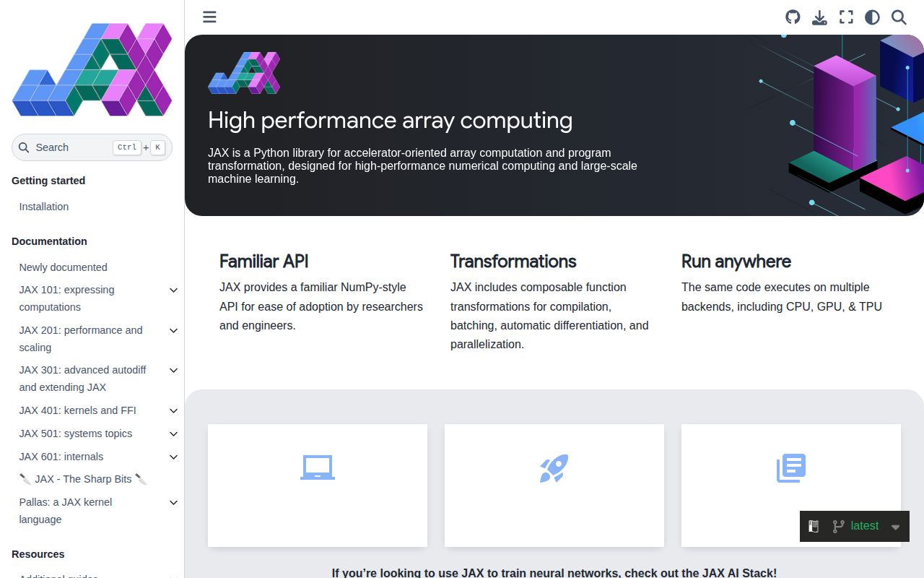Image resolution: width=924 pixels, height=578 pixels.
Task: Click the large JAX logo in sidebar
Action: point(92,69)
